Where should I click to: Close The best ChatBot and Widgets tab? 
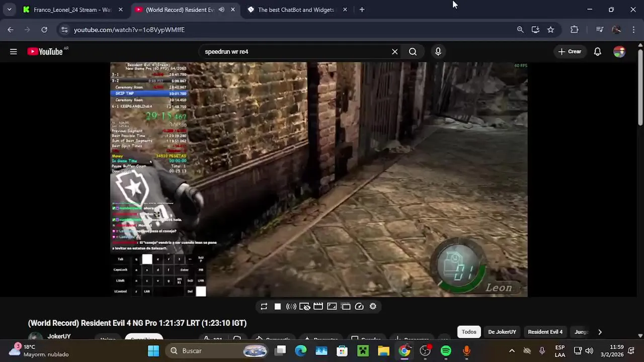tap(345, 10)
